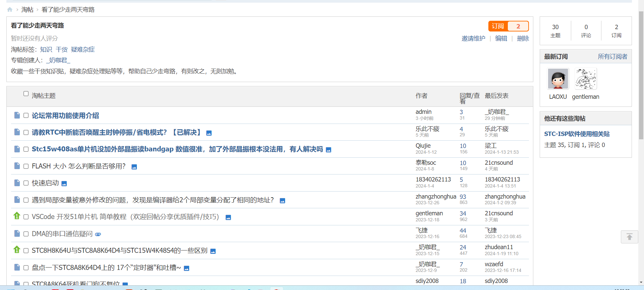Open STC-ISP软件使用相关贴 album link
The height and width of the screenshot is (290, 644).
coord(577,134)
